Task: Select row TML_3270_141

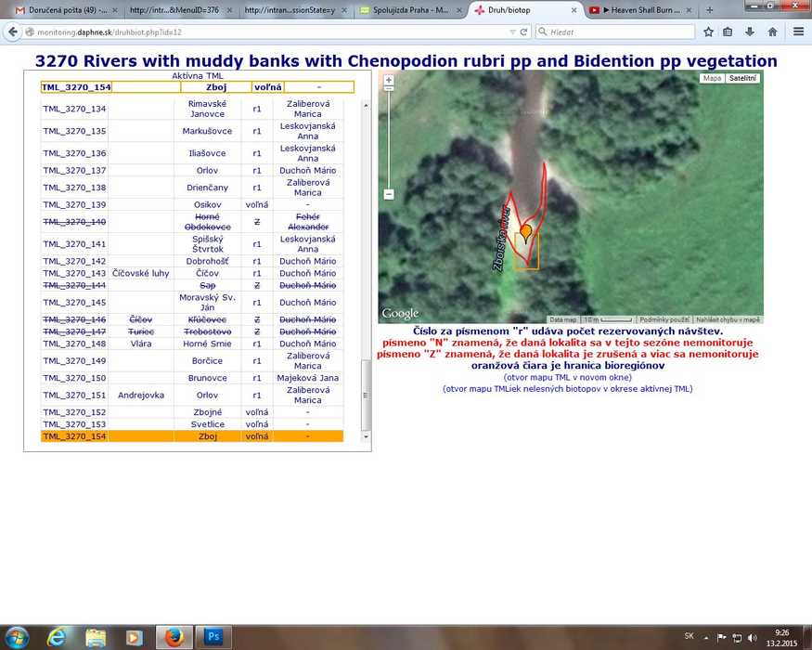Action: pos(191,244)
